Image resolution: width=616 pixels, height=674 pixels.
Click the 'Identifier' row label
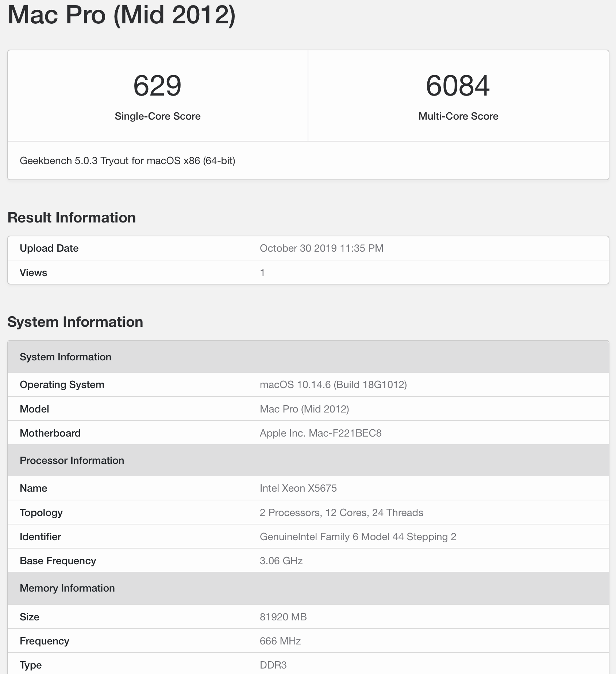pyautogui.click(x=41, y=537)
